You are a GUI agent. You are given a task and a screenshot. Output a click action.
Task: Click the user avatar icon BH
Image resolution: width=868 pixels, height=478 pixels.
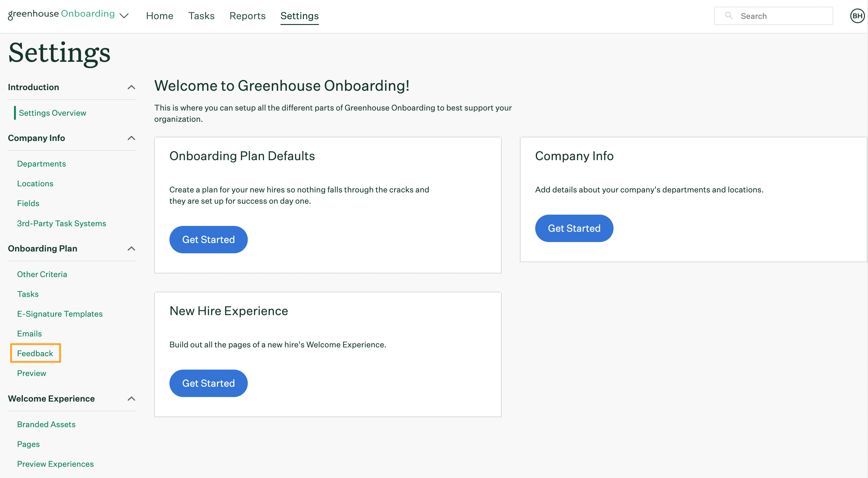point(856,16)
